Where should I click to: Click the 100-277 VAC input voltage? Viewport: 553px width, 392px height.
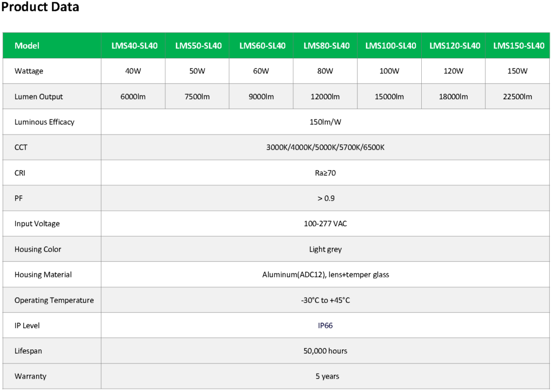(325, 224)
